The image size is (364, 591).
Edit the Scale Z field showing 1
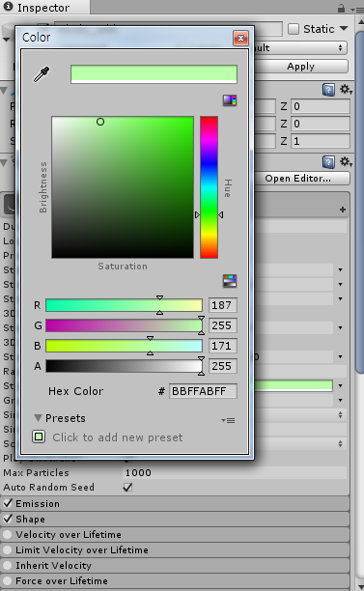(x=321, y=141)
